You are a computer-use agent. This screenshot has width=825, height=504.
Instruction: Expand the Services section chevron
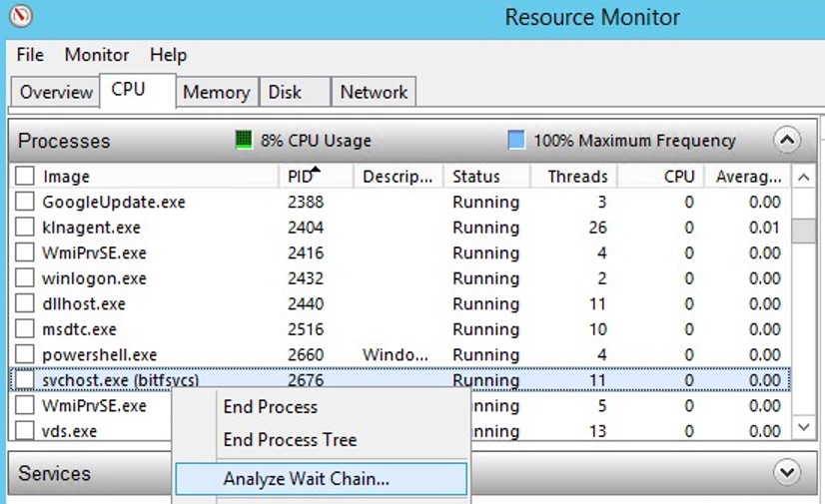tap(787, 473)
